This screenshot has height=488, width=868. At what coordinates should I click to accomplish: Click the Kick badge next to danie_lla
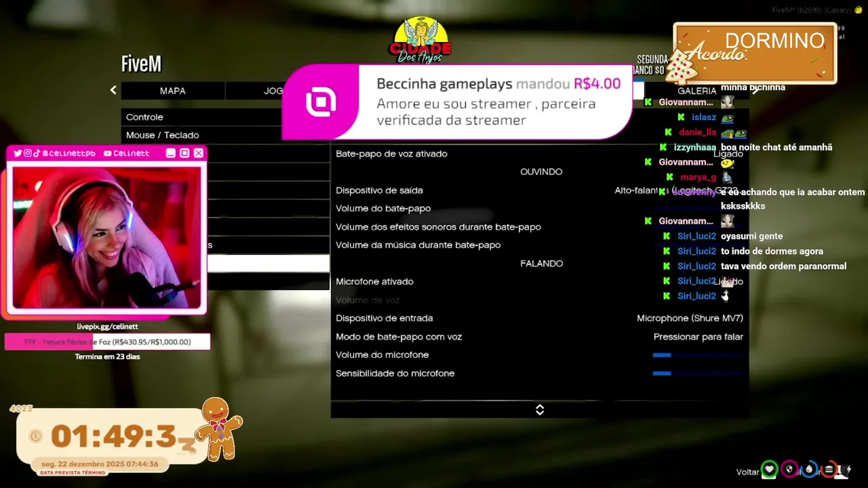669,132
